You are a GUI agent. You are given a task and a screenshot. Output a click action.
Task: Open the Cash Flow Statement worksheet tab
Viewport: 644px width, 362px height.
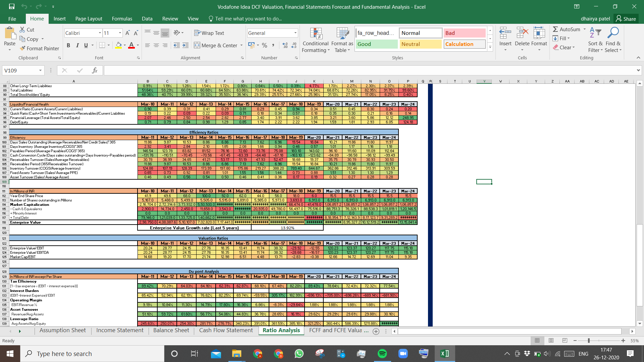click(226, 330)
